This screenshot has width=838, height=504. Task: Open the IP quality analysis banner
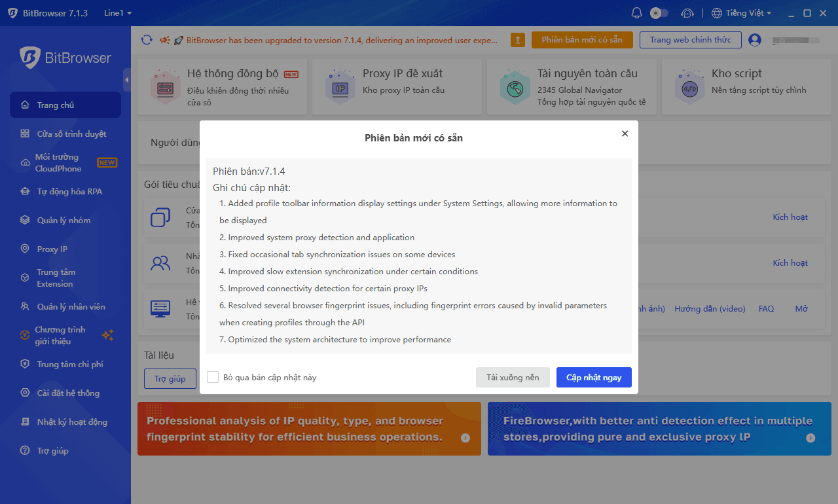(309, 429)
